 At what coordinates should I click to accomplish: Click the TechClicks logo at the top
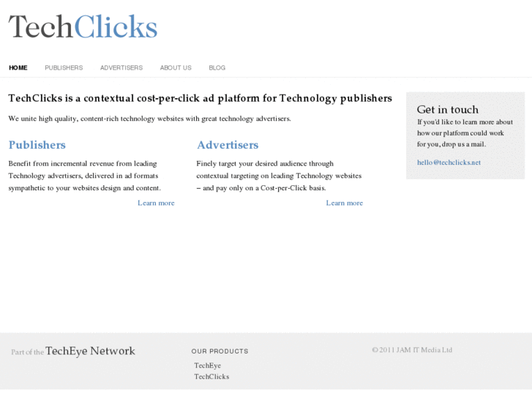pos(83,27)
